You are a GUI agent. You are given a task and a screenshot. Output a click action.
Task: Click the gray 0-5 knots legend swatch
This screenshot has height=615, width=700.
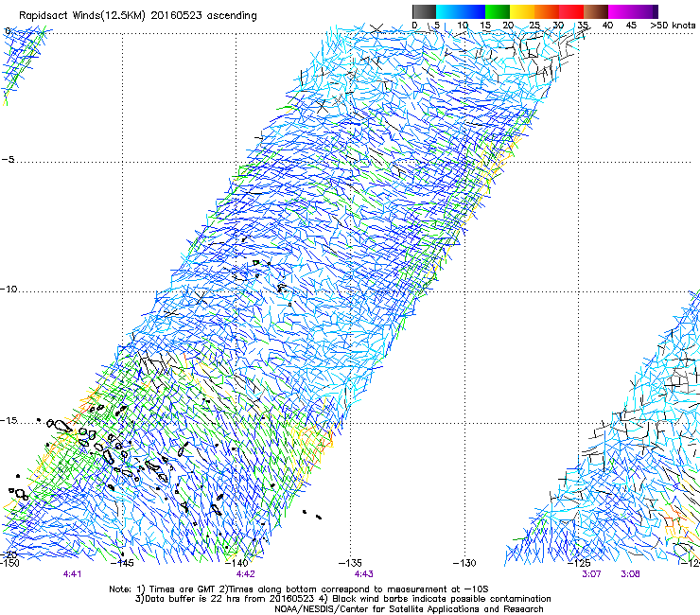click(x=424, y=11)
